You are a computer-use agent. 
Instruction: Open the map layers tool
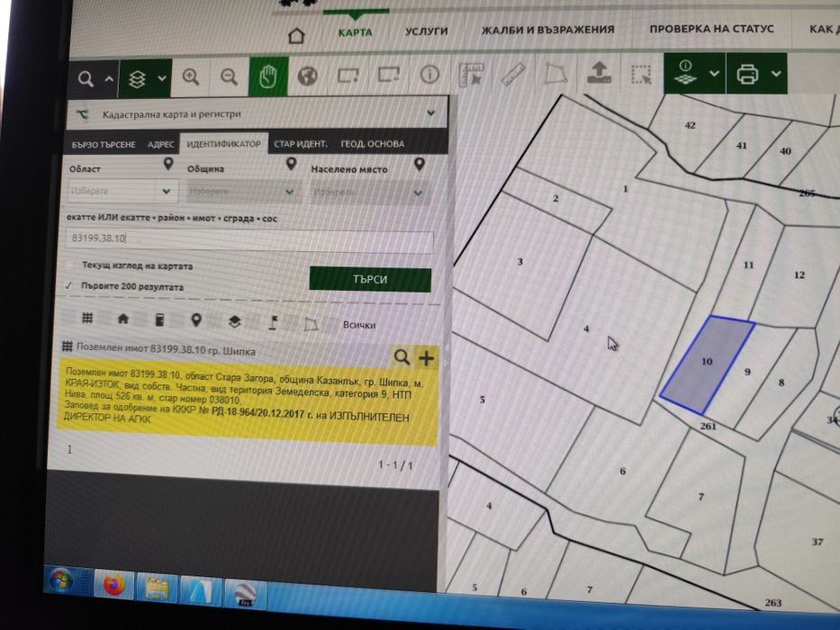(x=138, y=80)
